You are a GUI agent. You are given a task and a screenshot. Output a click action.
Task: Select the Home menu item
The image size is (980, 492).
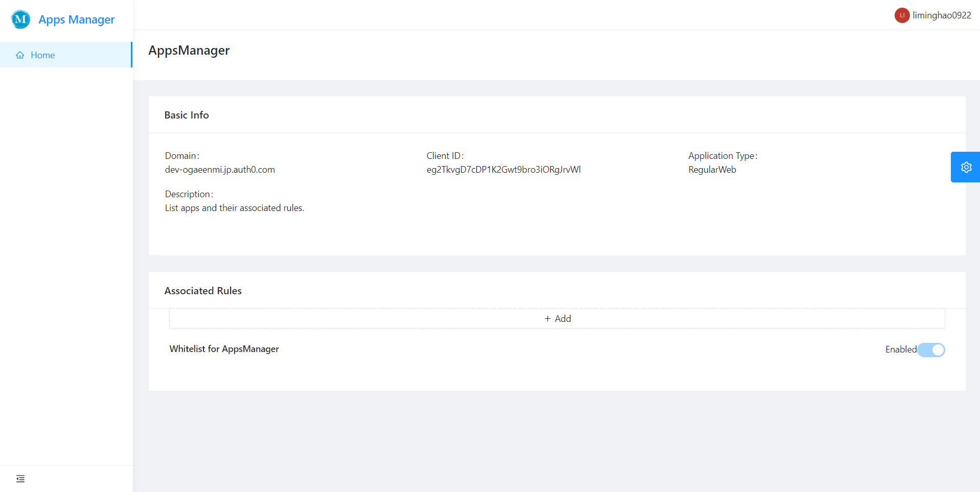coord(66,55)
